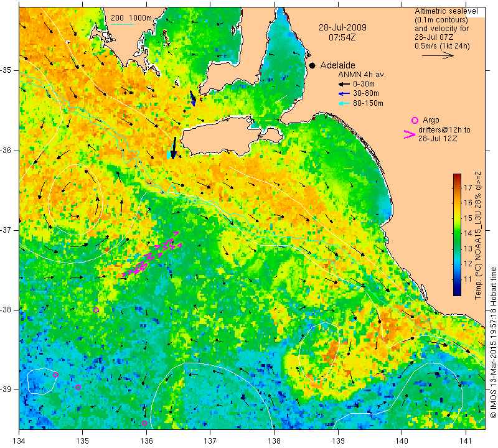
Task: Click the 17 tick on temperature scale
Action: pos(468,187)
